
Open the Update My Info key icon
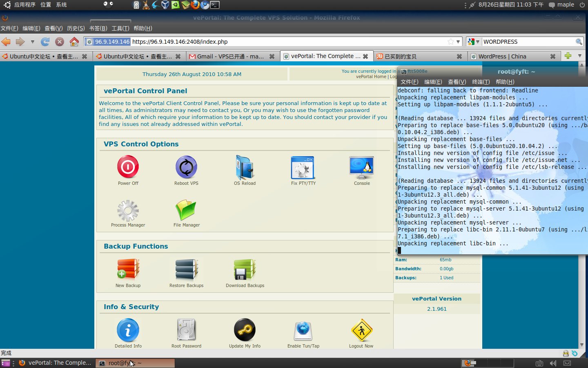coord(245,330)
